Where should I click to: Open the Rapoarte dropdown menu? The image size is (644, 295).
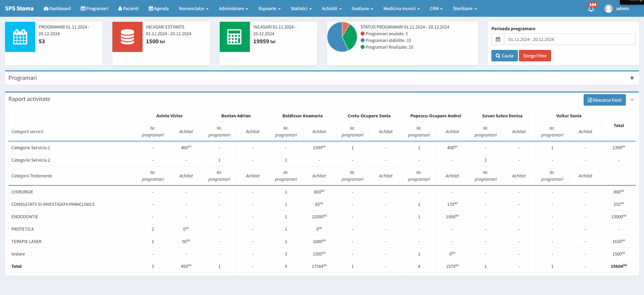[x=269, y=8]
